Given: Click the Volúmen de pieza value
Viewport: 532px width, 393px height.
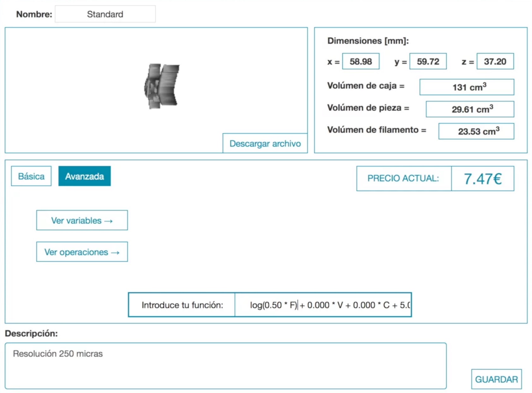Looking at the screenshot, I should (x=470, y=109).
